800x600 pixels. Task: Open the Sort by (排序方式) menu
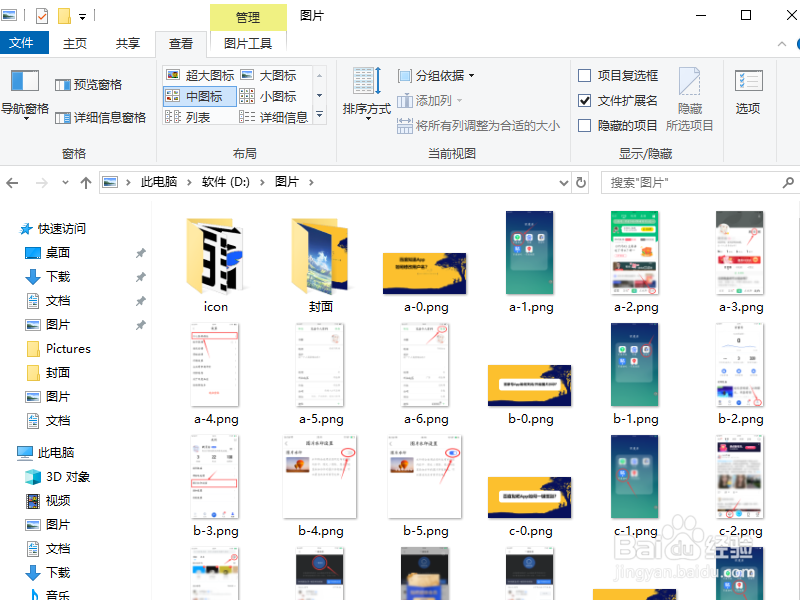[366, 94]
